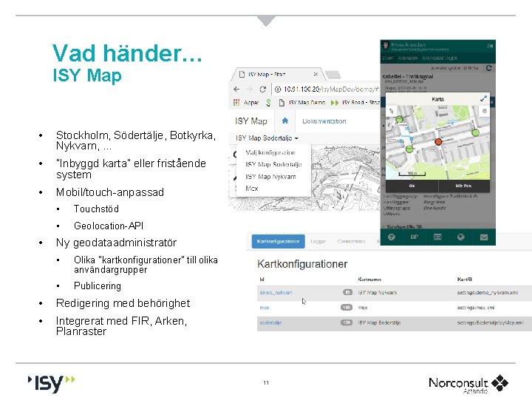The image size is (532, 409).
Task: Open the ISY Map Demo bookmark
Action: tap(302, 102)
